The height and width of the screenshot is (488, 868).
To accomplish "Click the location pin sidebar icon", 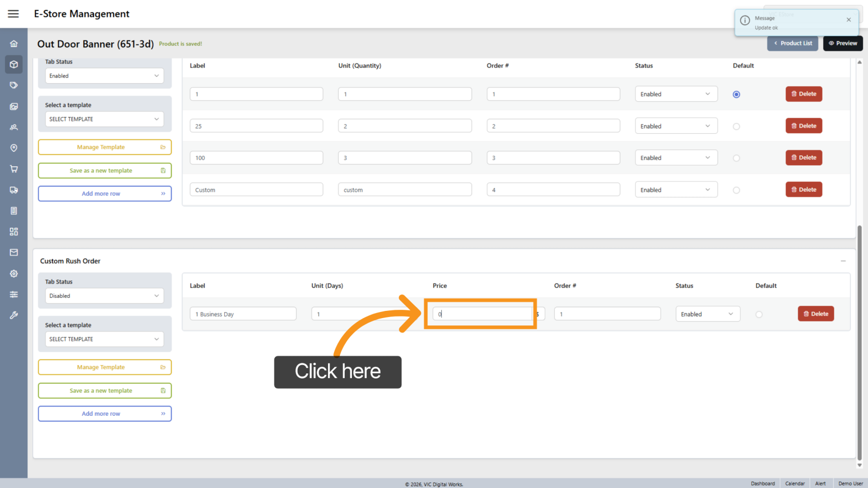I will pyautogui.click(x=14, y=148).
